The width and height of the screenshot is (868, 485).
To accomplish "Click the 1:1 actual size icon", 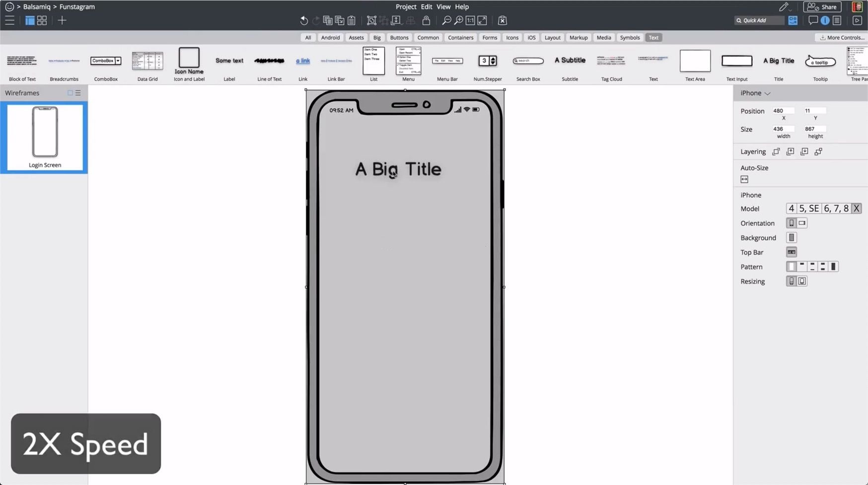I will click(x=470, y=20).
